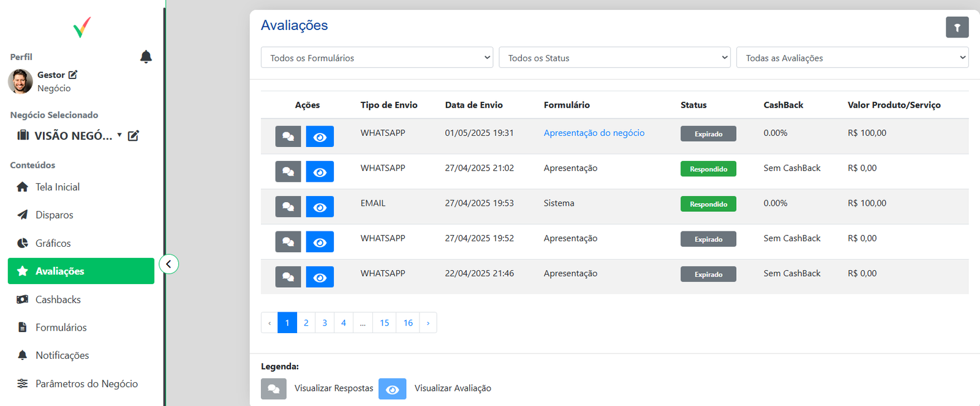Click the edit icon beside VISÃO NEGÓ...
The height and width of the screenshot is (406, 980).
133,136
